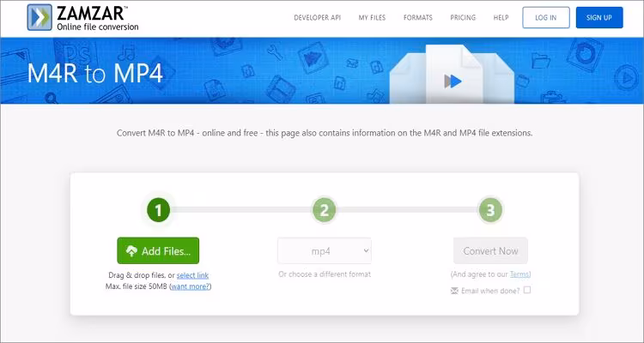This screenshot has width=644, height=343.
Task: Click the Or choose a different format text
Action: click(x=325, y=274)
